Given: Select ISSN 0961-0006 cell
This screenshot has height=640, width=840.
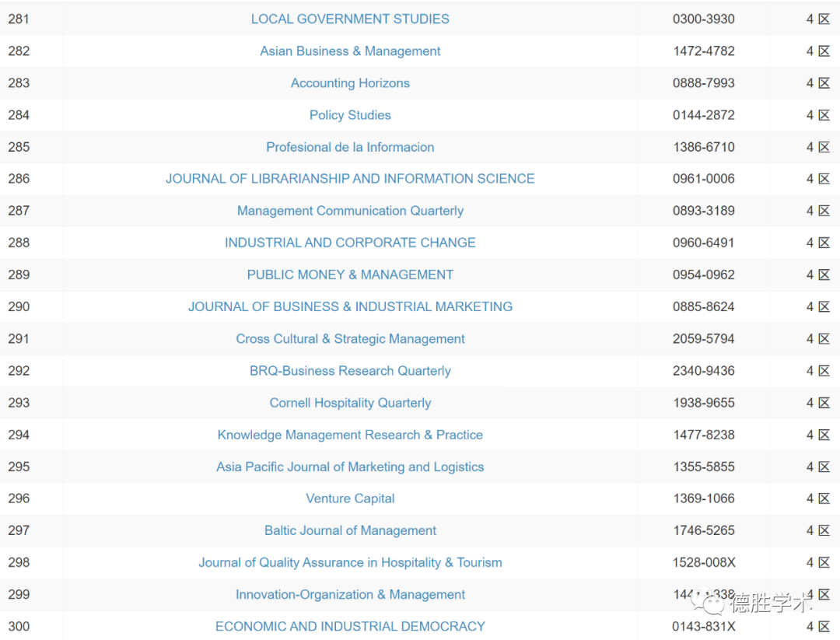Looking at the screenshot, I should 703,178.
